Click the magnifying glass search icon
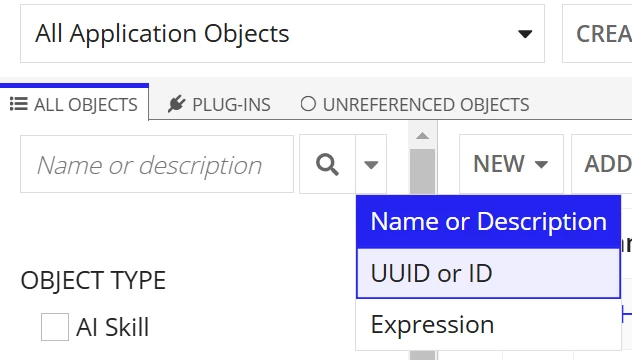632x360 pixels. 327,164
